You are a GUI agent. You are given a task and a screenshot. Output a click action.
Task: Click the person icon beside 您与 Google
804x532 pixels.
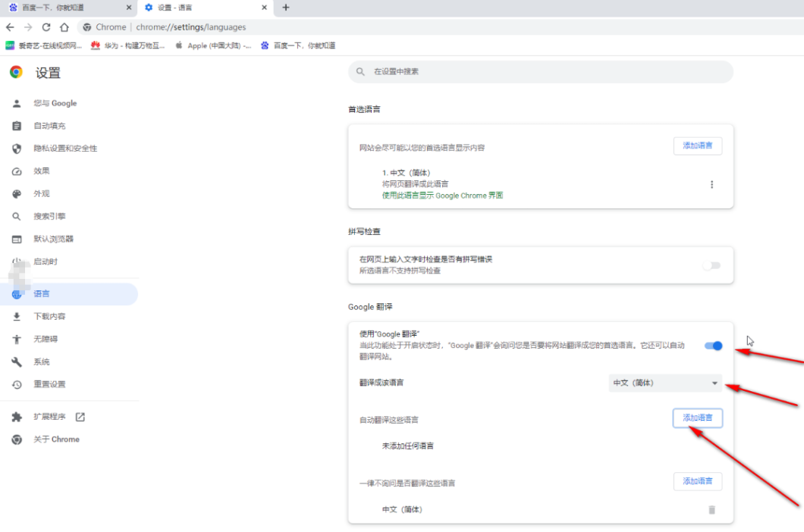click(17, 103)
